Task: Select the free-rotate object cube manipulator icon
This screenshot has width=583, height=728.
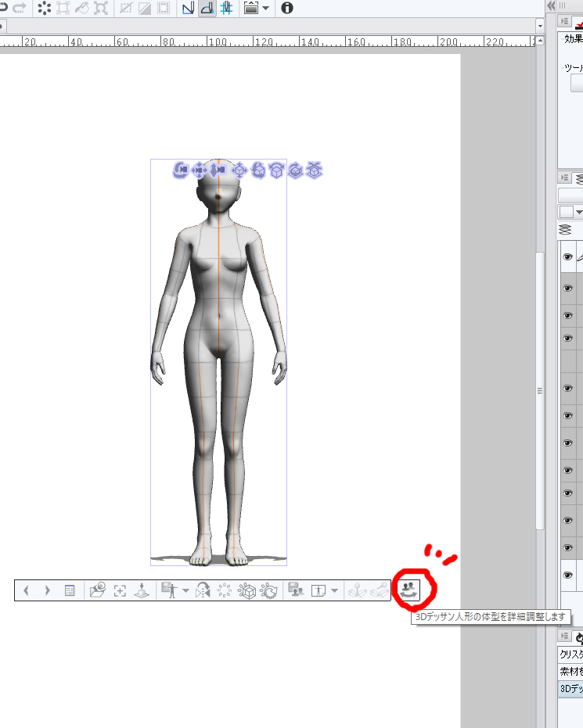Action: [x=258, y=170]
